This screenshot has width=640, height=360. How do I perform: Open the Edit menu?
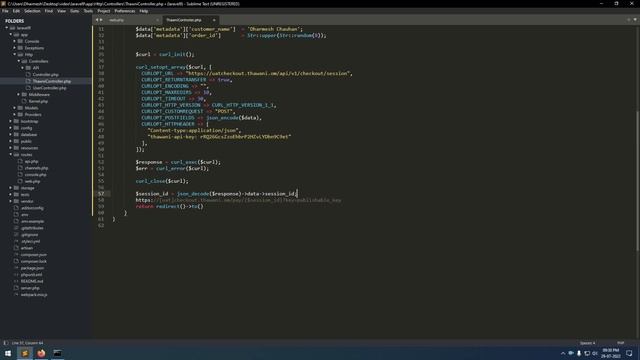coord(16,11)
